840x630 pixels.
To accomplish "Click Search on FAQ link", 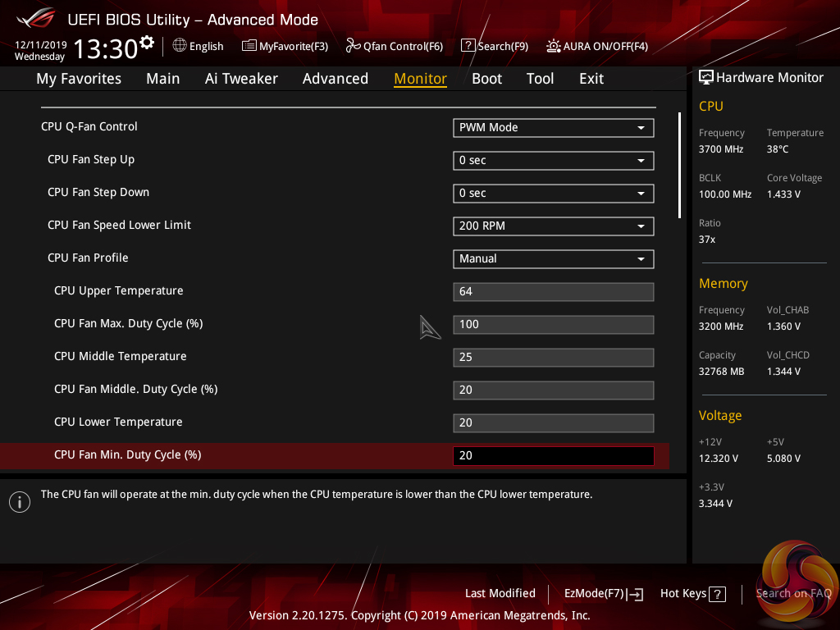I will click(x=793, y=593).
